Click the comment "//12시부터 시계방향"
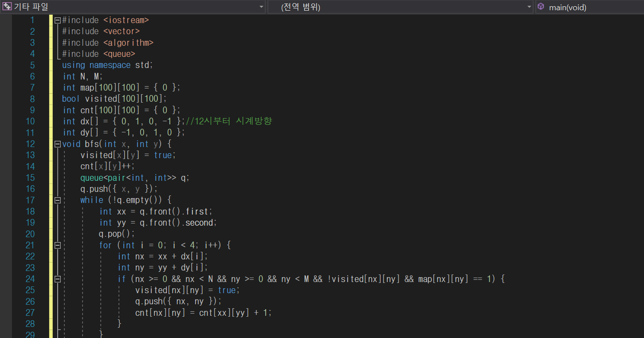The width and height of the screenshot is (644, 338). 228,121
